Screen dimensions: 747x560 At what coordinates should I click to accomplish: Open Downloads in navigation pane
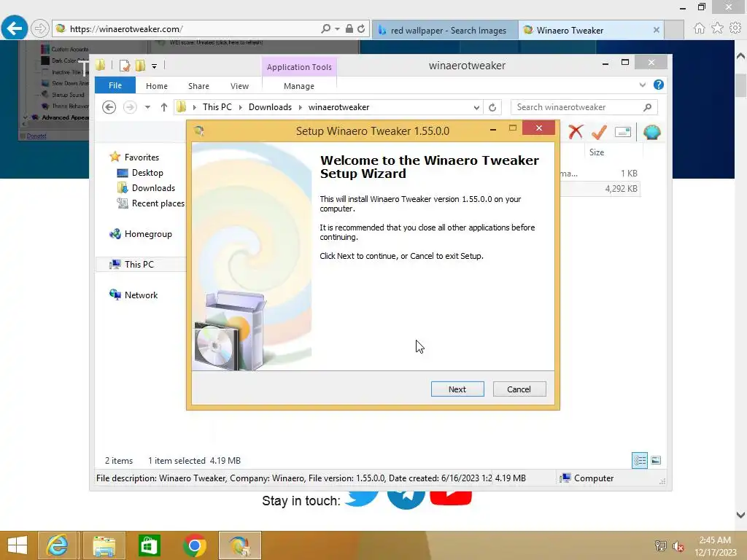[x=153, y=188]
